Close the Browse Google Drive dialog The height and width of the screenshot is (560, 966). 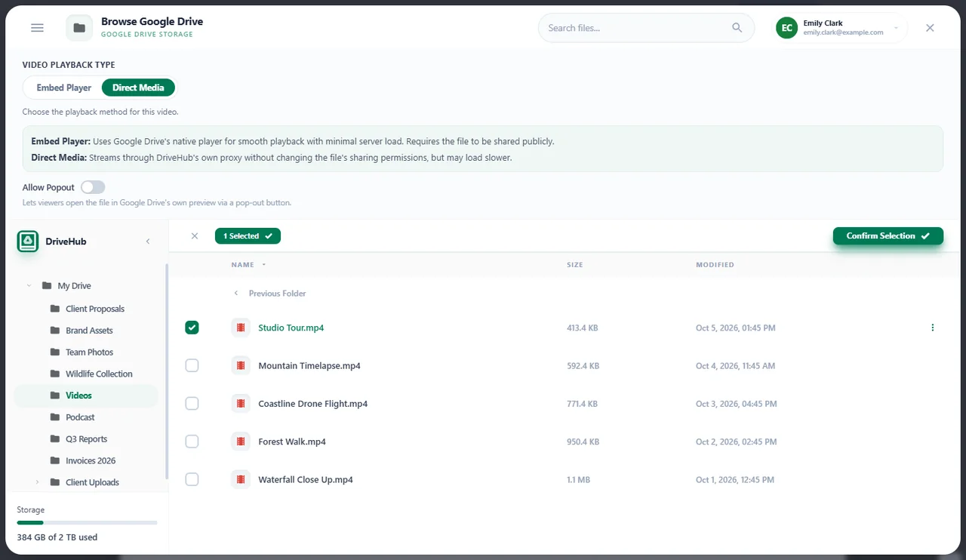tap(930, 28)
